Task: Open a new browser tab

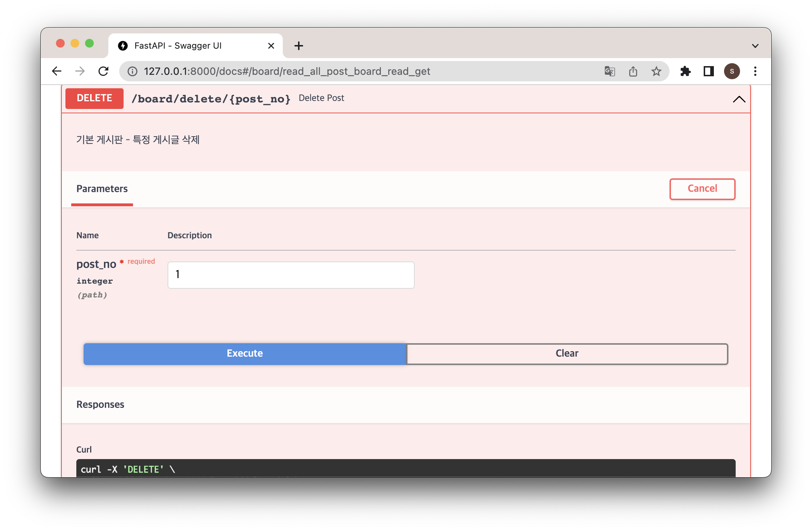Action: pos(298,46)
